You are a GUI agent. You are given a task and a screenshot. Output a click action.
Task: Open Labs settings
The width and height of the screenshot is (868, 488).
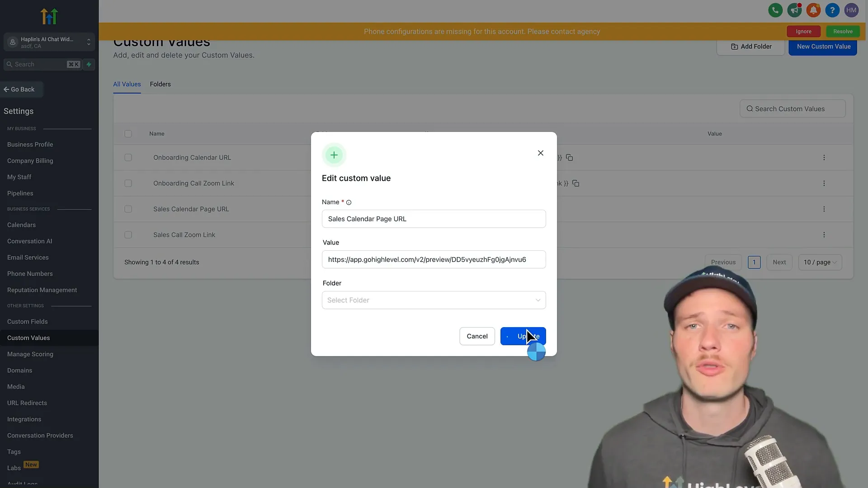[14, 468]
